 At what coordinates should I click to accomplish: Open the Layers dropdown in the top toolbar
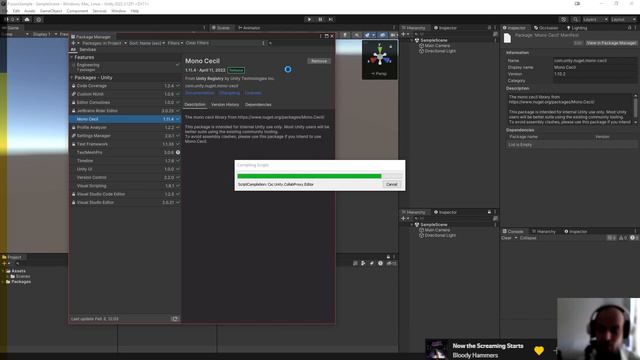[x=594, y=19]
